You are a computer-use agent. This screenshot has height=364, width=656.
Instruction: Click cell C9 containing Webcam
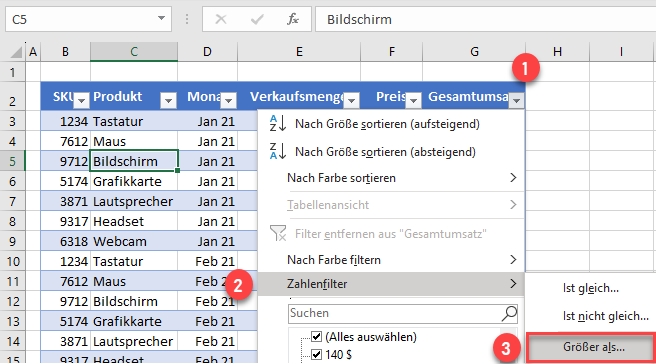point(134,241)
